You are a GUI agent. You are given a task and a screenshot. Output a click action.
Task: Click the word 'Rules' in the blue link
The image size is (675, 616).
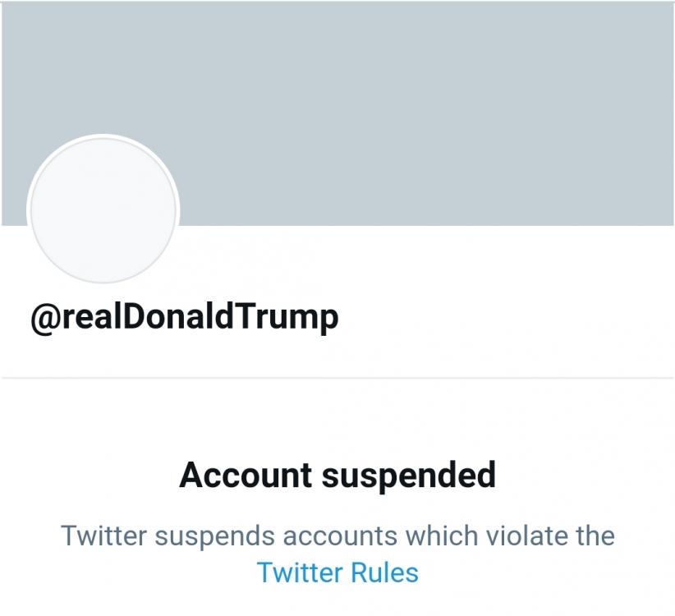coord(384,572)
